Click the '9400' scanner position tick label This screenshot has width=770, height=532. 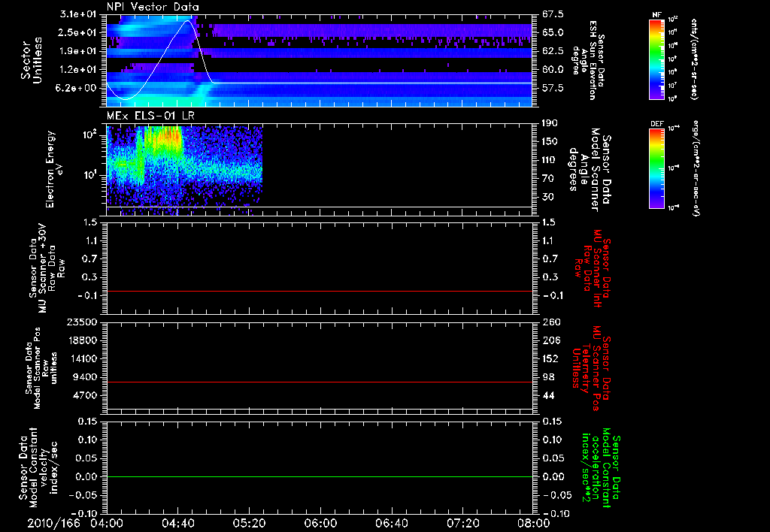(x=85, y=377)
